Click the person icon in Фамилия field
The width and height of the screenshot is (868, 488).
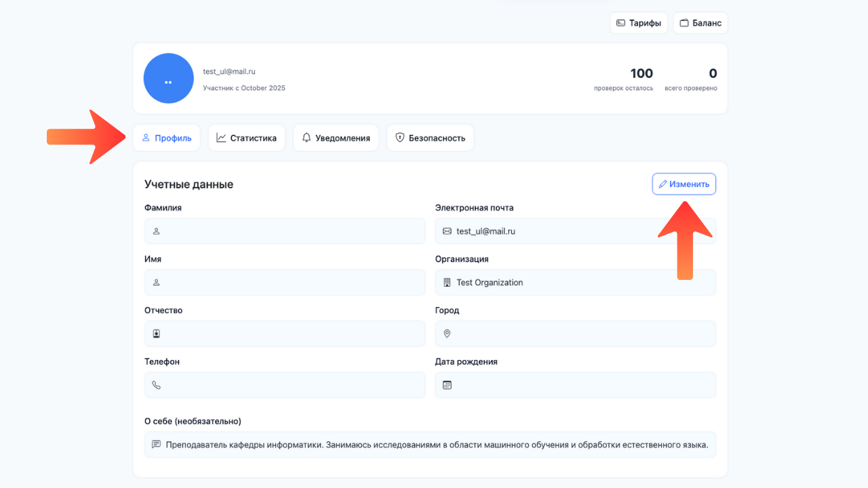(156, 231)
